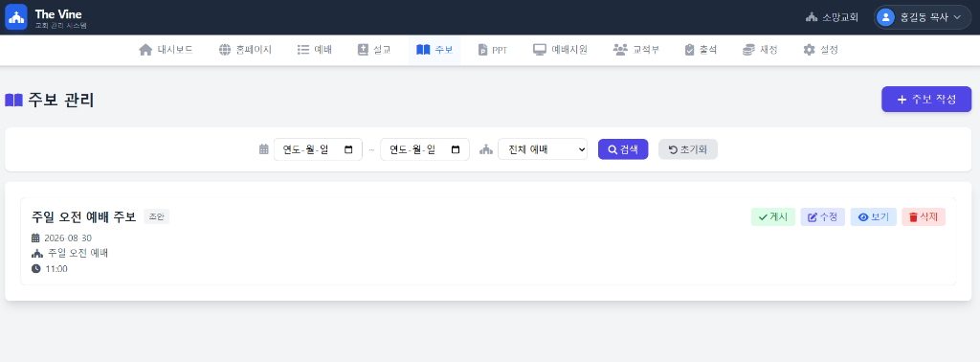The height and width of the screenshot is (362, 980).
Task: Open the 예배지원 tab
Action: [x=560, y=50]
